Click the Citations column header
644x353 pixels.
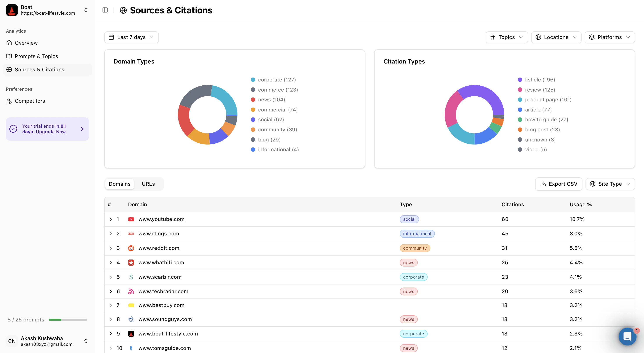coord(513,205)
